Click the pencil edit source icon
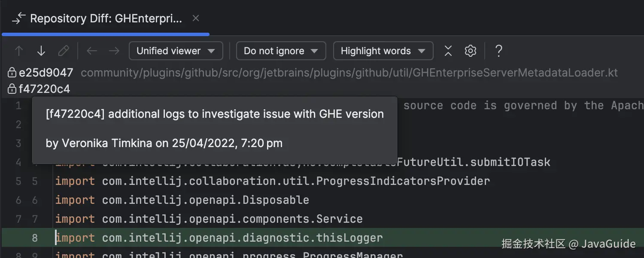 click(64, 51)
